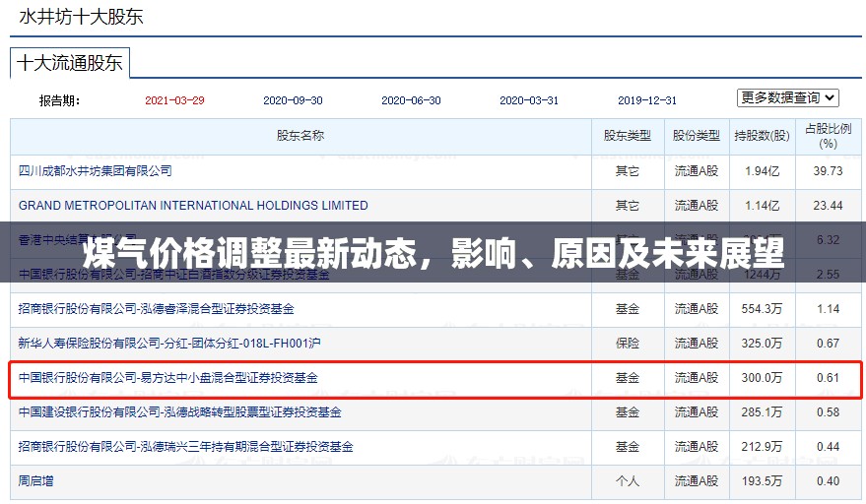Open 四川成都水井坊集团有限公司 shareholder link
This screenshot has width=866, height=504.
pos(95,171)
